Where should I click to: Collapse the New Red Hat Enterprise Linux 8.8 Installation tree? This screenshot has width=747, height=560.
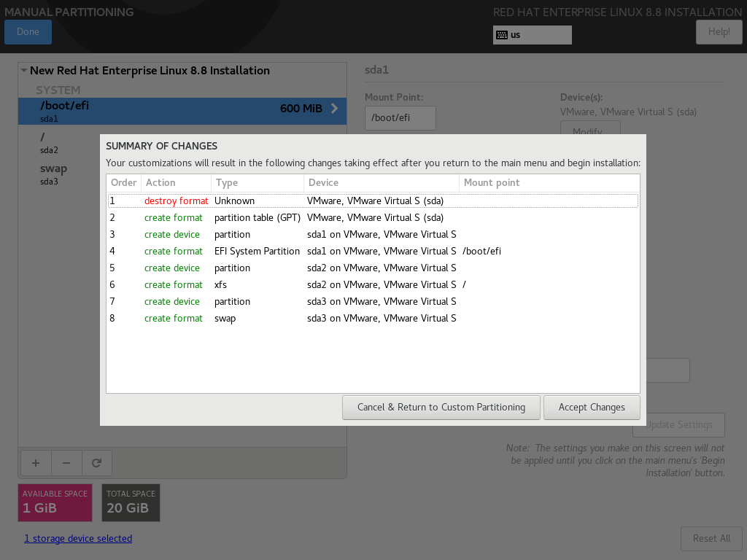click(24, 71)
